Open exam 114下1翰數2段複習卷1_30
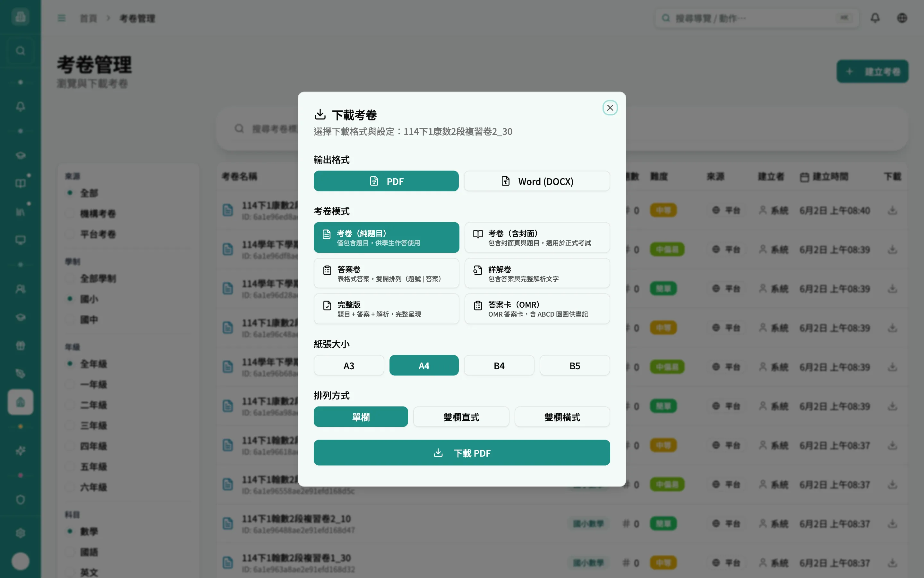 pos(296,558)
